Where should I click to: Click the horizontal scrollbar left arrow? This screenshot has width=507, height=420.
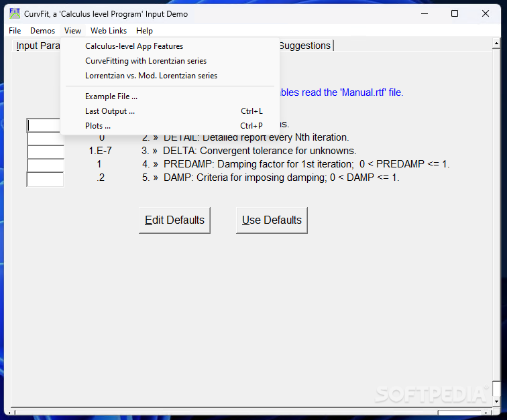(x=9, y=413)
